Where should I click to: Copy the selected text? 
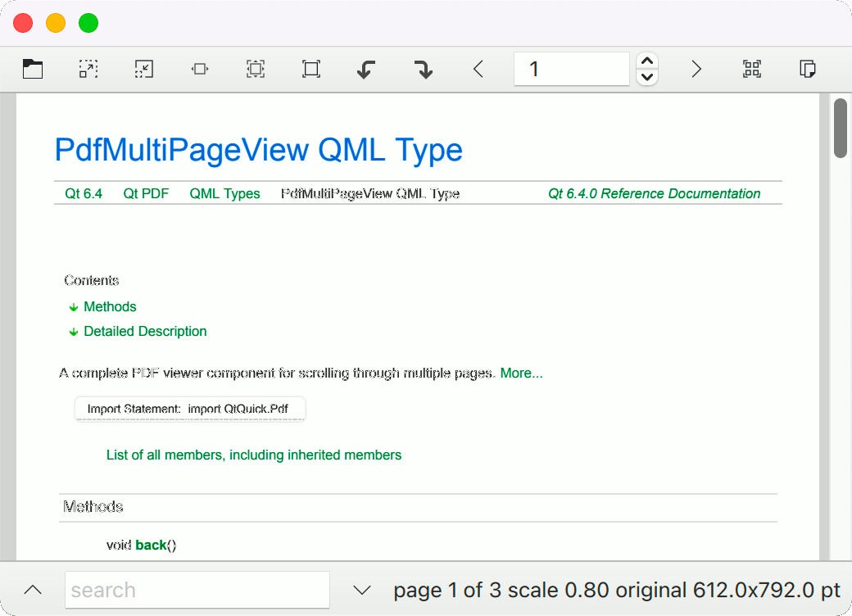coord(807,69)
